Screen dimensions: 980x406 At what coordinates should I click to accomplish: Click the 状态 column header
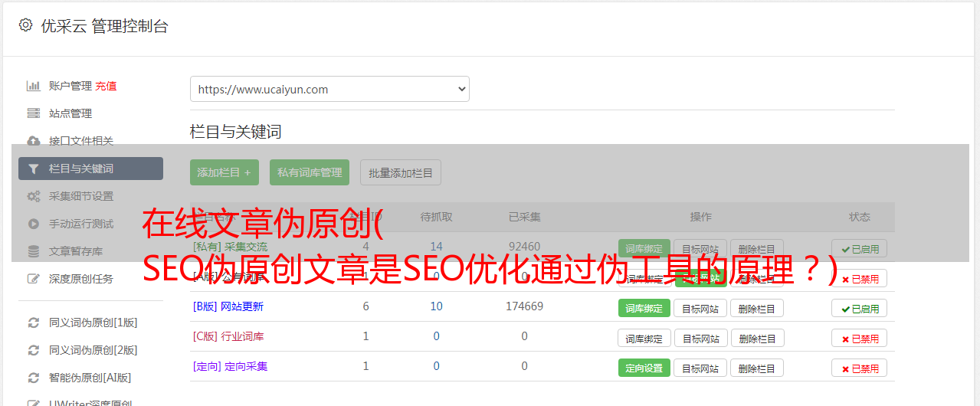click(860, 217)
